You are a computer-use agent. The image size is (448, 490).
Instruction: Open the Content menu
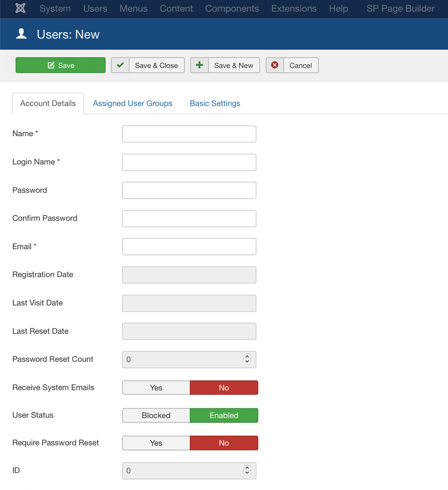pyautogui.click(x=177, y=9)
